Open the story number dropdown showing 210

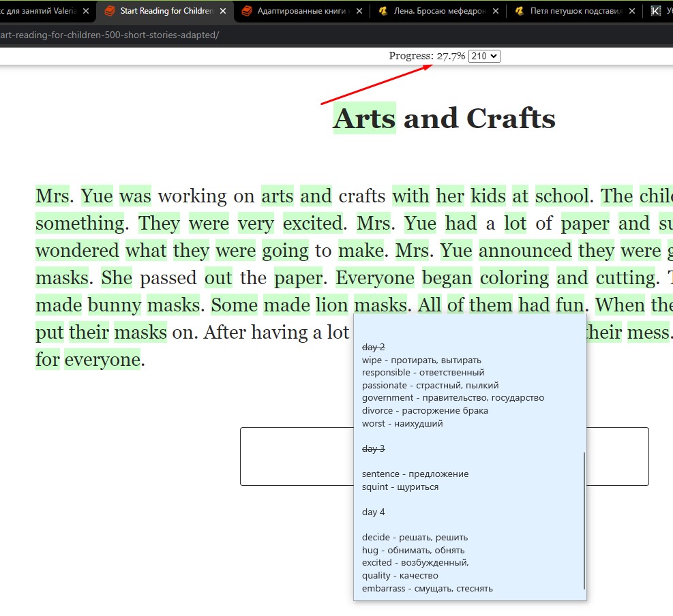pos(484,56)
